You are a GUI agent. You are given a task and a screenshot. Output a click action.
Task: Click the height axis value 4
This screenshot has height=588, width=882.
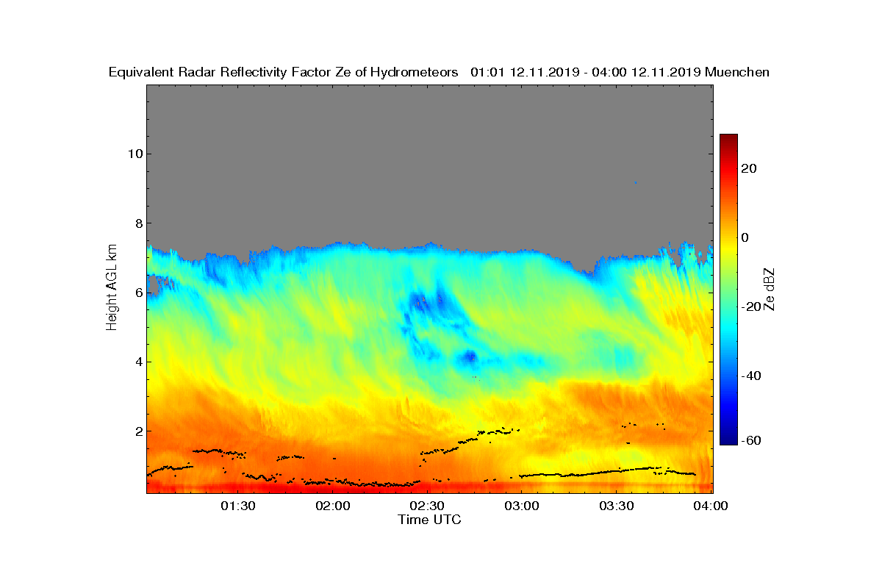pos(138,362)
